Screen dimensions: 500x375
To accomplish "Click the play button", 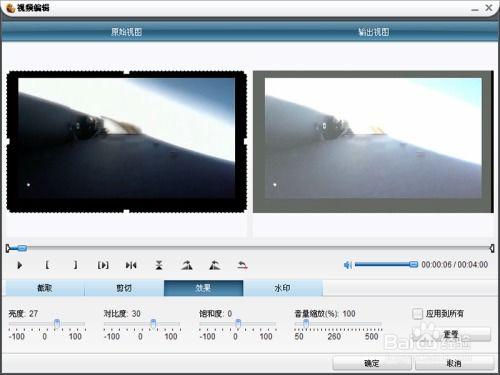I will tap(20, 265).
